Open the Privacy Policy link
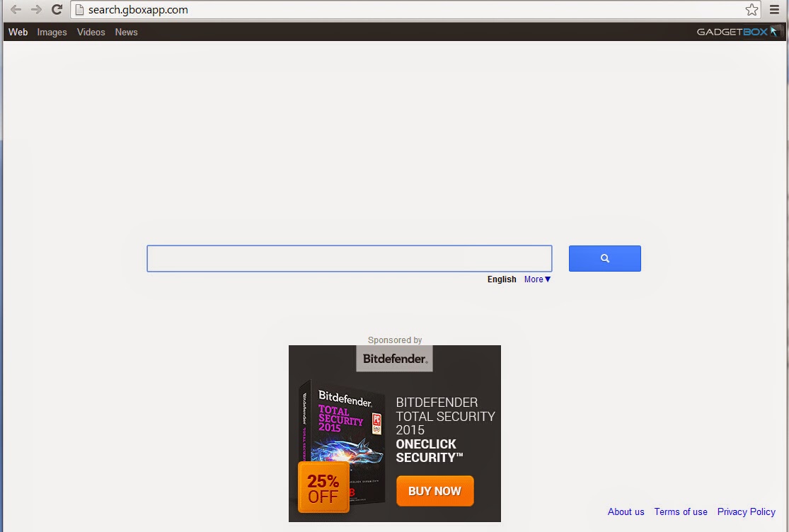 tap(747, 511)
